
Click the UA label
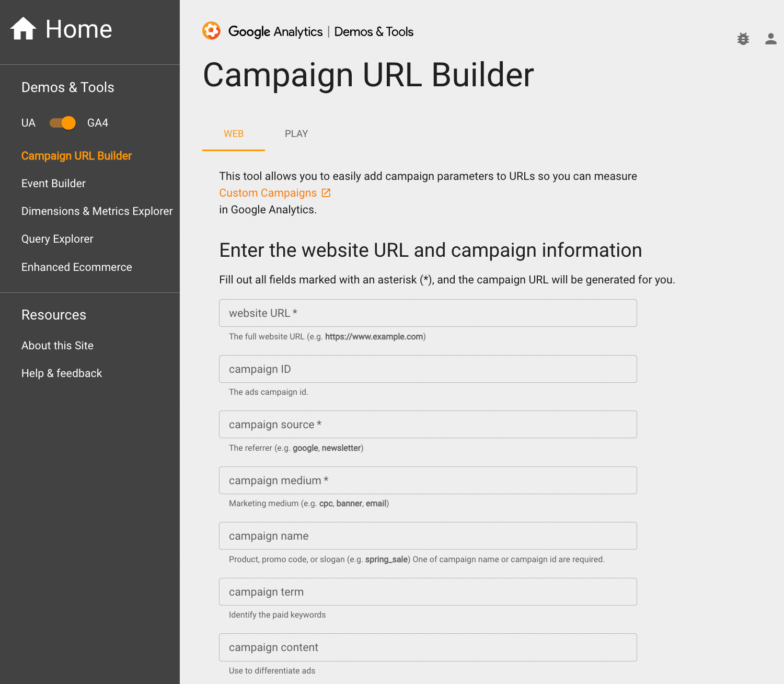[x=28, y=123]
